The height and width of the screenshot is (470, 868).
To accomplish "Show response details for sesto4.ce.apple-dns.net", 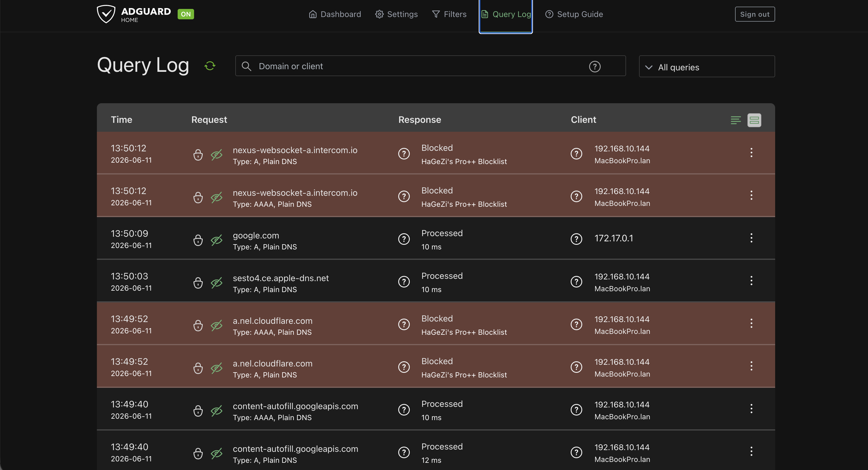I will click(404, 282).
